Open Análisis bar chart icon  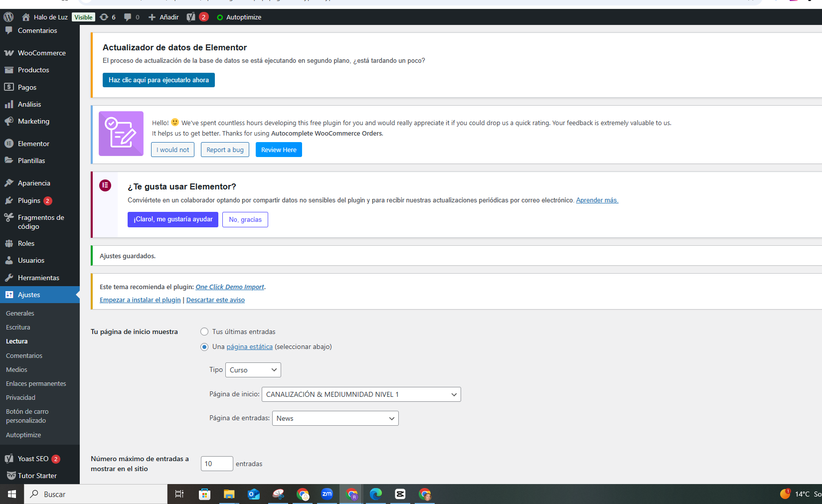9,104
